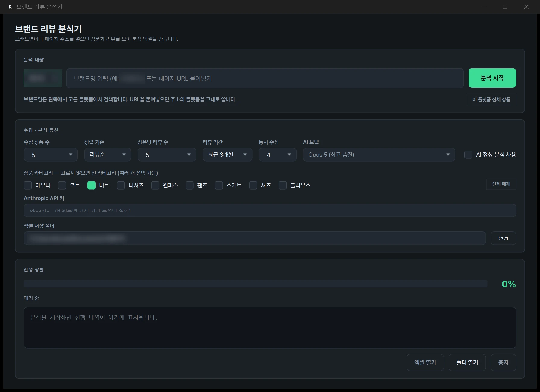Click the progress log text area
Screen dimensions: 540x392
270,328
